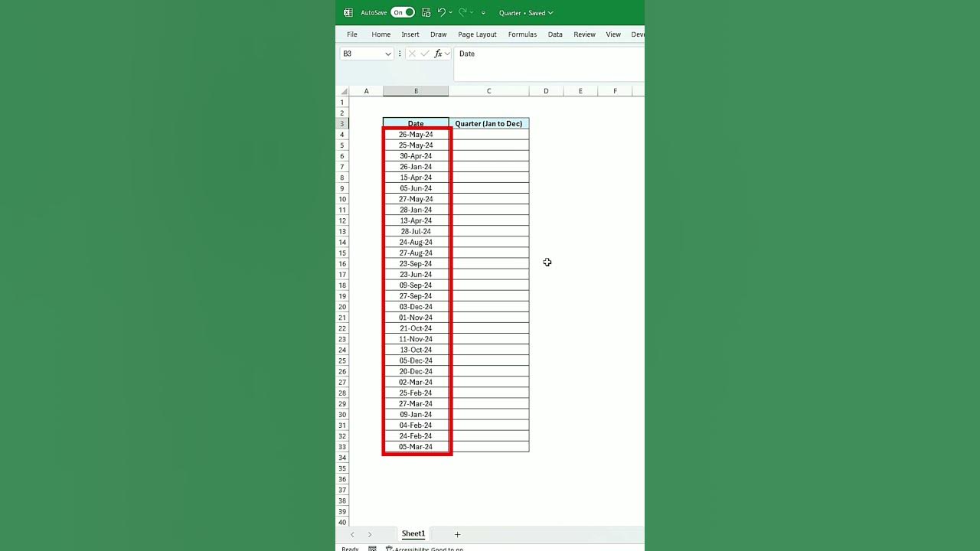This screenshot has height=551, width=980.
Task: Expand the dropdown beside fx icon
Action: click(x=447, y=54)
